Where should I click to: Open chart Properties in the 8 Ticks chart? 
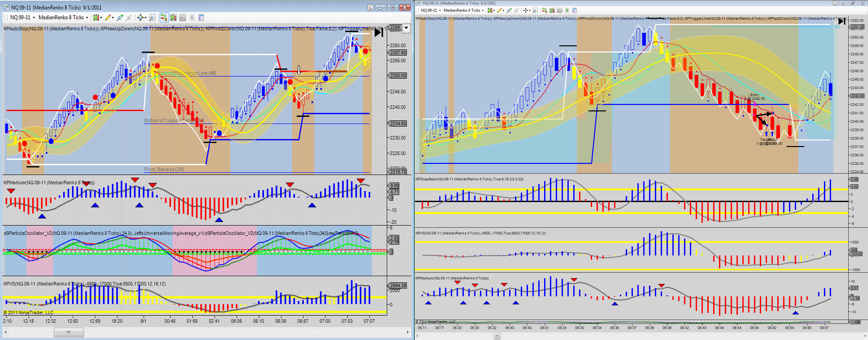pyautogui.click(x=201, y=17)
